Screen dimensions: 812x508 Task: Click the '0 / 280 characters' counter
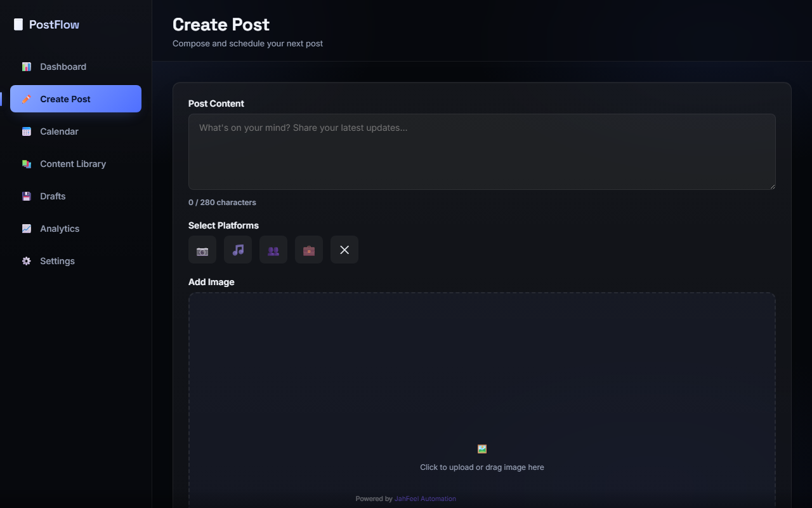(x=222, y=203)
